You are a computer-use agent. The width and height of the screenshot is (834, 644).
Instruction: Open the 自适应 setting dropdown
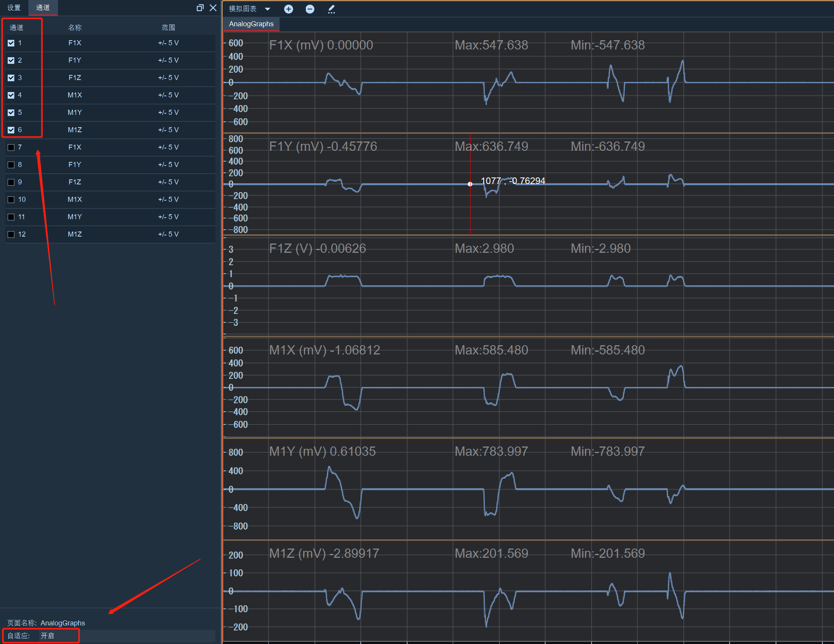(127, 635)
